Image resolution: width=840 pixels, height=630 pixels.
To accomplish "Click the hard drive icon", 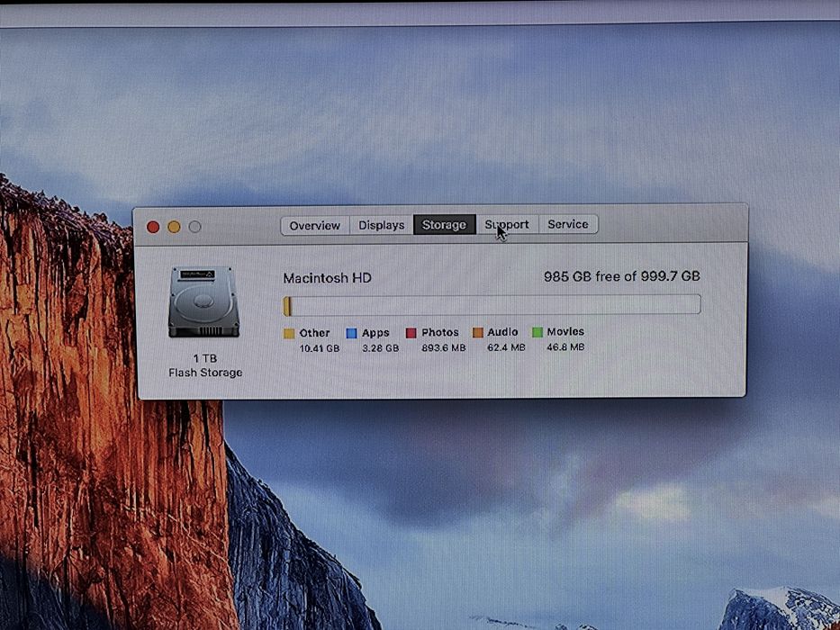I will point(203,302).
